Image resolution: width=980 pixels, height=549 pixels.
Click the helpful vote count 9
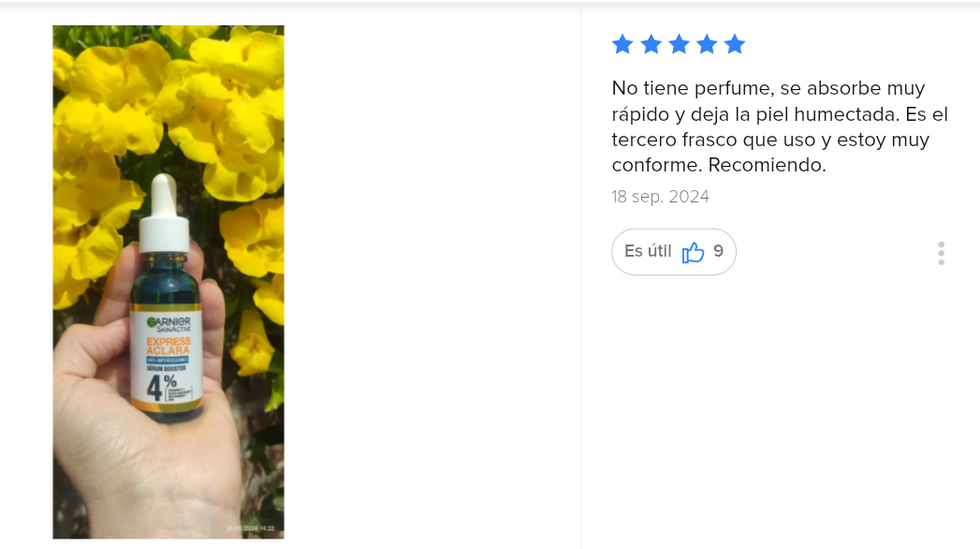[x=719, y=251]
